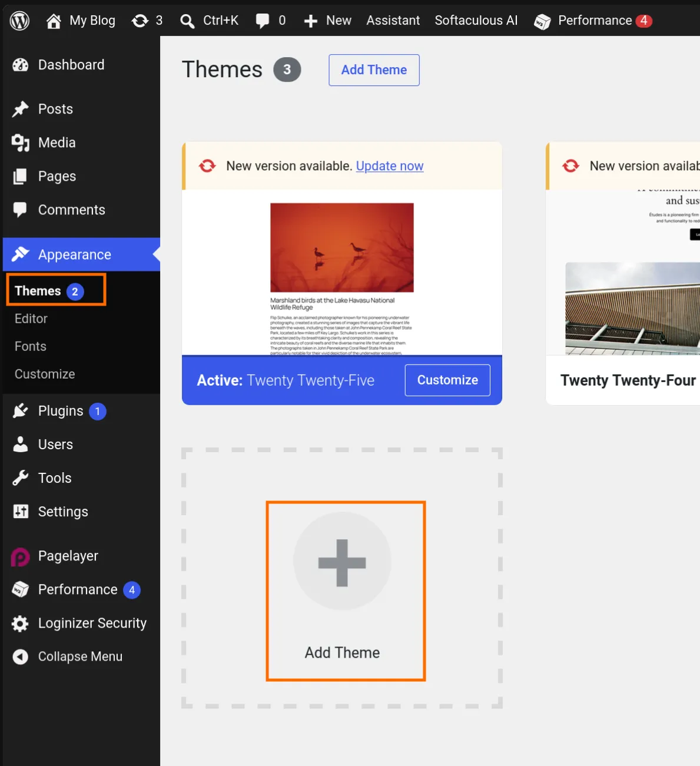Click the Loginizer Security label

coord(92,624)
